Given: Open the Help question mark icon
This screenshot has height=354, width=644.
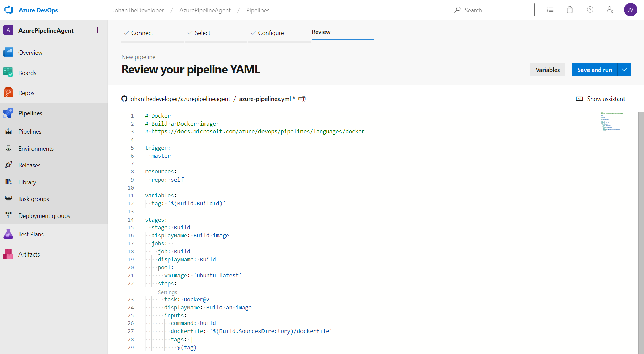Looking at the screenshot, I should pos(590,10).
